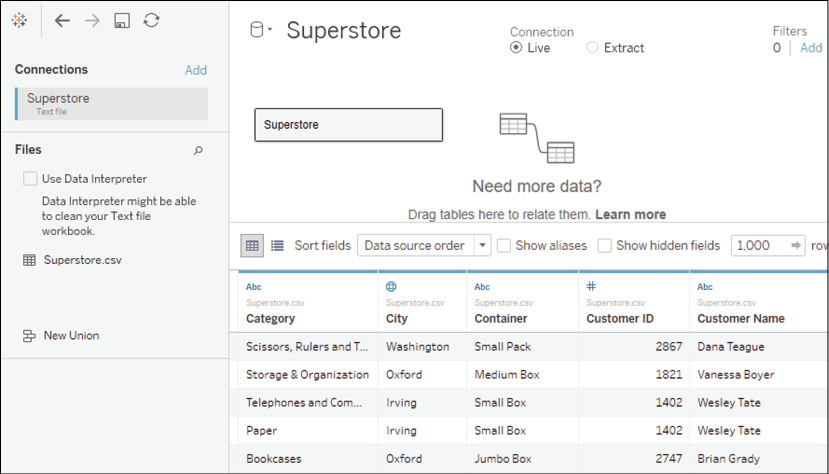Switch to the metadata list view
The width and height of the screenshot is (829, 474).
[278, 246]
